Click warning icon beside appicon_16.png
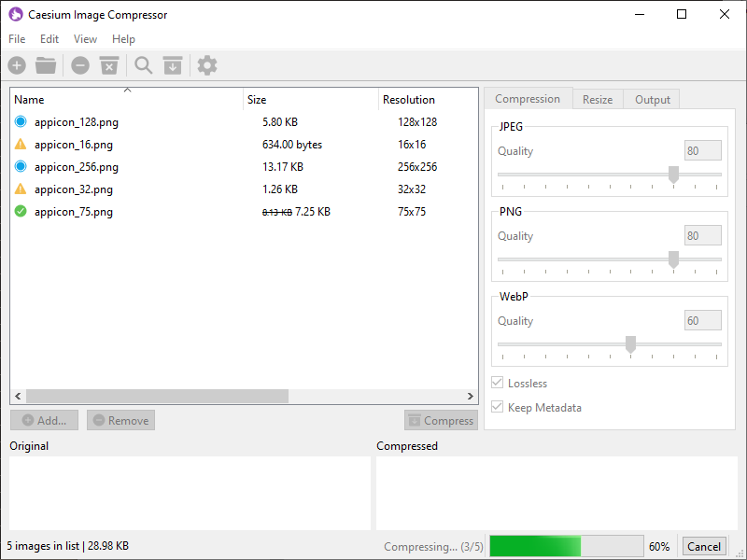This screenshot has width=747, height=560. pyautogui.click(x=21, y=145)
